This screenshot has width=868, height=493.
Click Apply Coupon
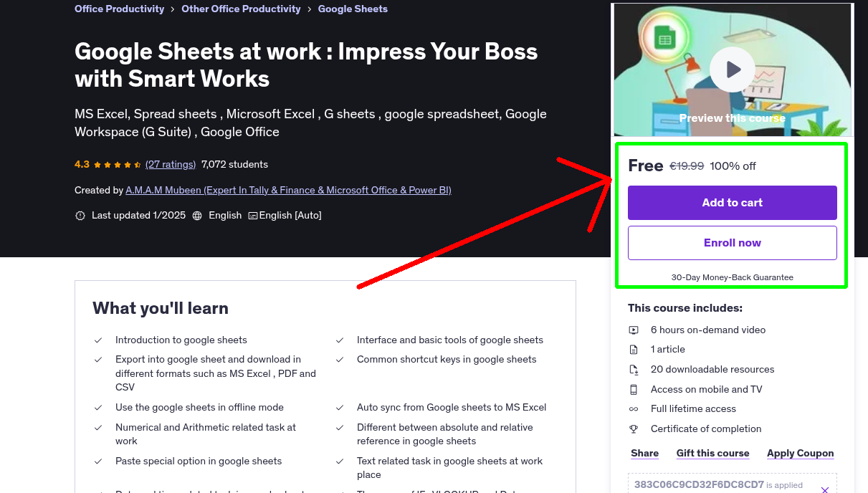click(801, 454)
